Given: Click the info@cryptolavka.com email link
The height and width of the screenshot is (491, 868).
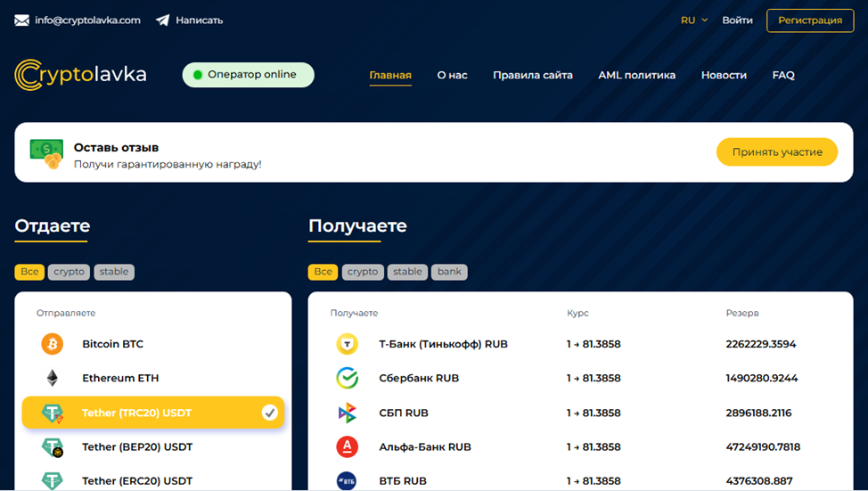Looking at the screenshot, I should 87,20.
